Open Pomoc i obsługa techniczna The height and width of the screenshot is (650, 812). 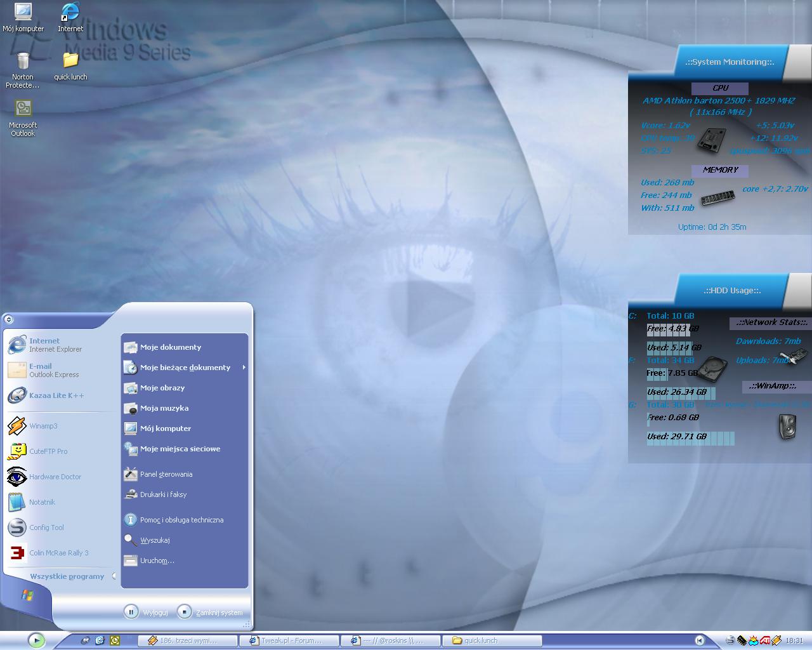[x=185, y=520]
